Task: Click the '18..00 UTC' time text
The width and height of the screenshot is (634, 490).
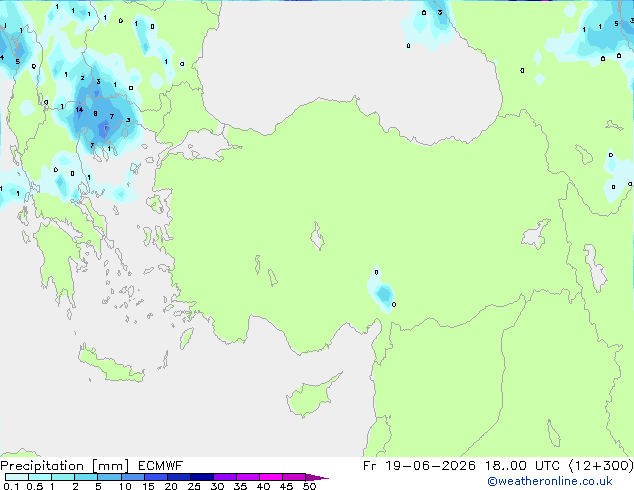Action: [x=522, y=466]
